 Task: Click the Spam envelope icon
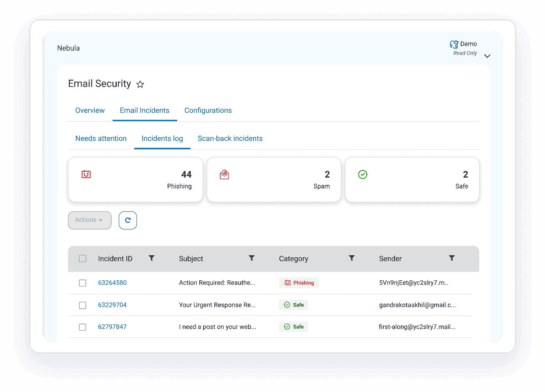point(224,175)
